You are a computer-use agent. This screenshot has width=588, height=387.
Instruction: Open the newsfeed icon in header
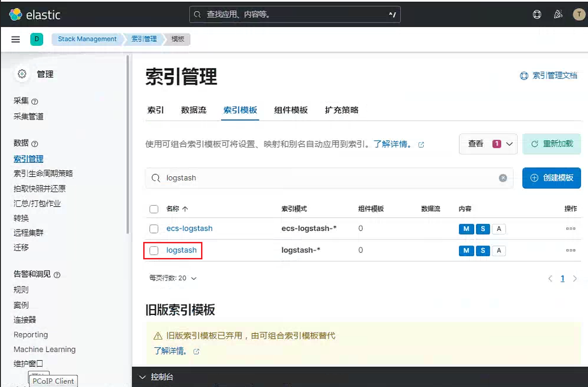tap(558, 15)
